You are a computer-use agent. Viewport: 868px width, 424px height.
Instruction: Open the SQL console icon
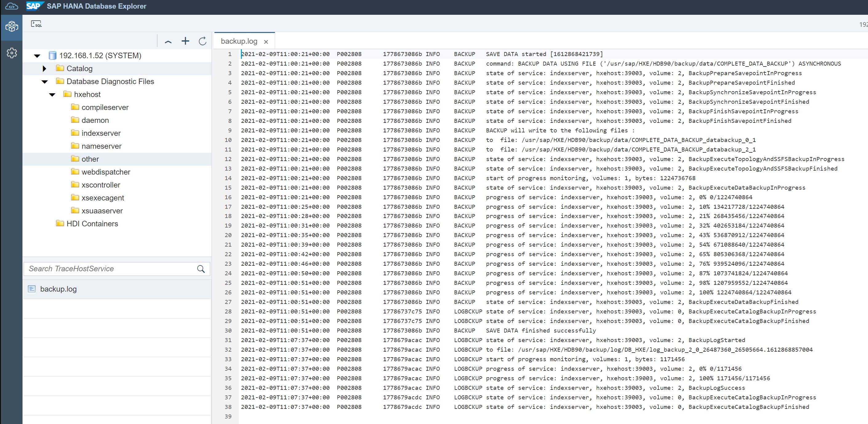(36, 24)
